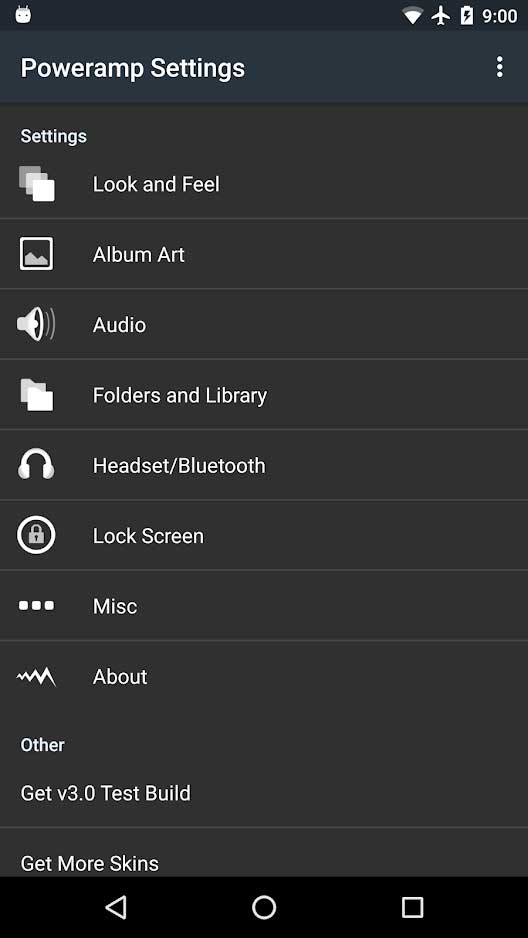
Task: Tap the Misc three-dots icon
Action: click(36, 605)
